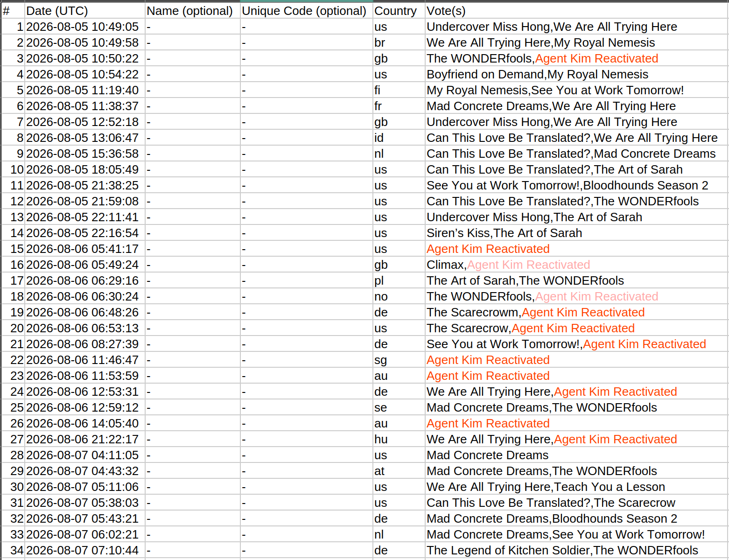Click "The Scarecrow,Agent Kim Reactivated" in row 20
This screenshot has width=729, height=560.
point(576,328)
